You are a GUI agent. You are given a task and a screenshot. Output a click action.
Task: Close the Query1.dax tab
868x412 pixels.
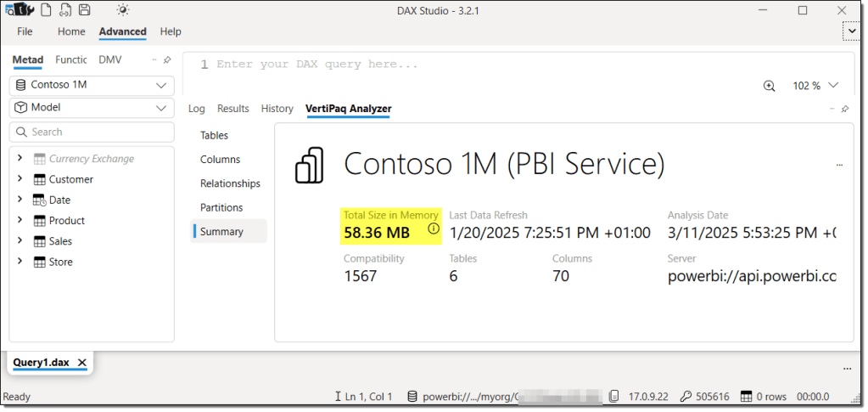click(x=82, y=363)
